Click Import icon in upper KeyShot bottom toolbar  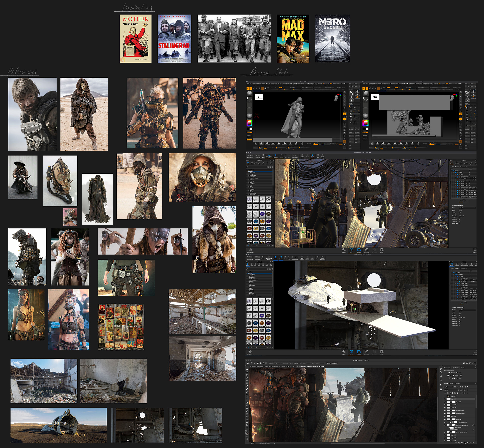[x=344, y=250]
